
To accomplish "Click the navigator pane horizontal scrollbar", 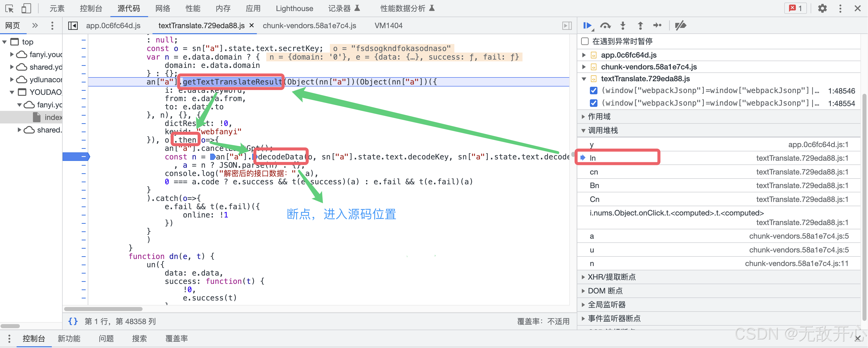I will [x=10, y=326].
